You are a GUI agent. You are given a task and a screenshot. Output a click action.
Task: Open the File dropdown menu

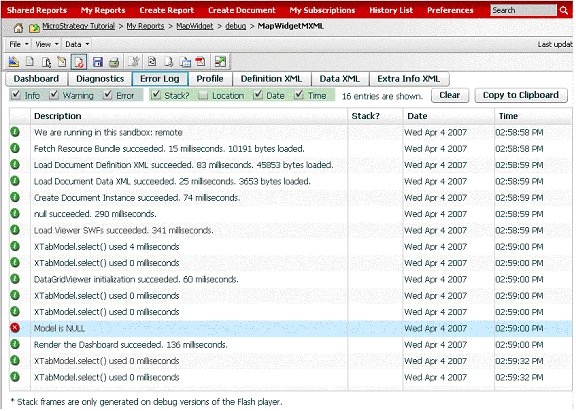tap(18, 44)
